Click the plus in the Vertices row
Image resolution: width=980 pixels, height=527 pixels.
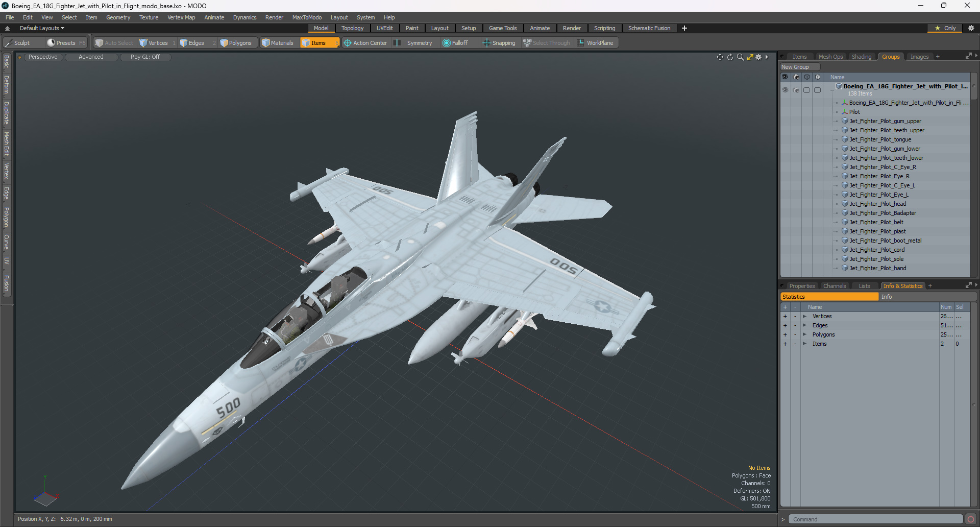pos(785,316)
